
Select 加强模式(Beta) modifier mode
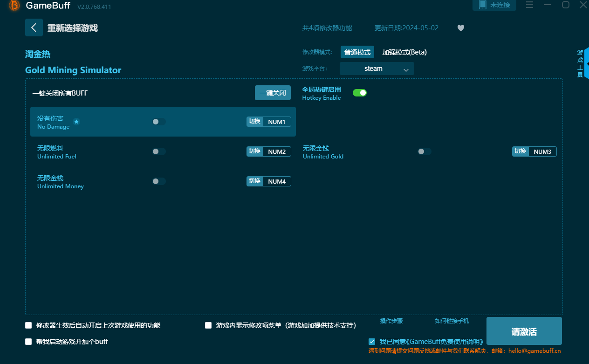coord(404,52)
